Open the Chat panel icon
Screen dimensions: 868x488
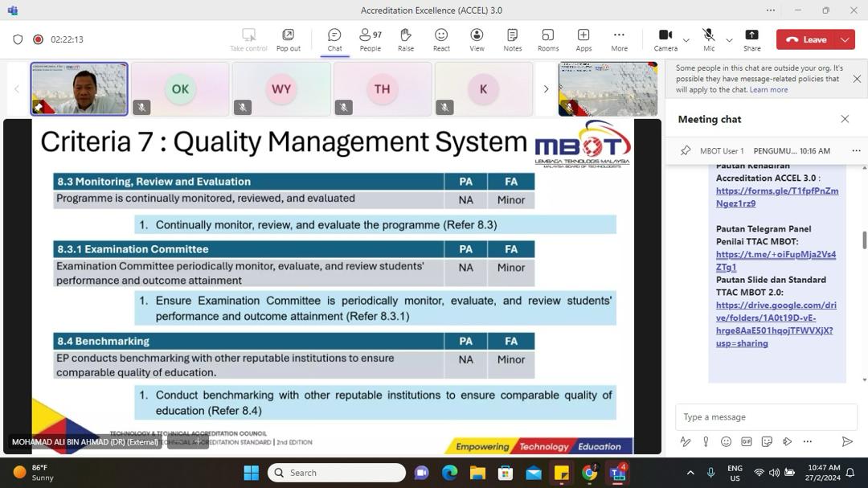coord(334,39)
